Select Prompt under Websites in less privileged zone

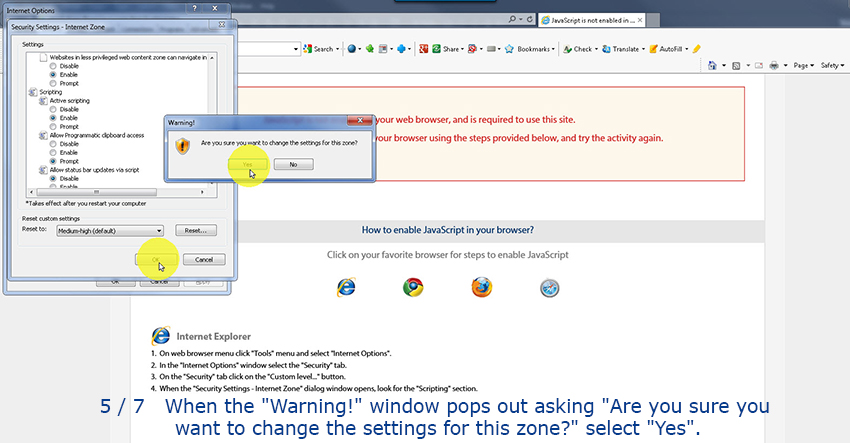click(x=53, y=84)
